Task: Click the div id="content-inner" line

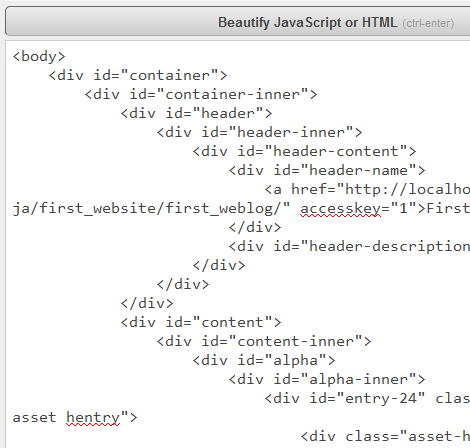Action: 264,341
